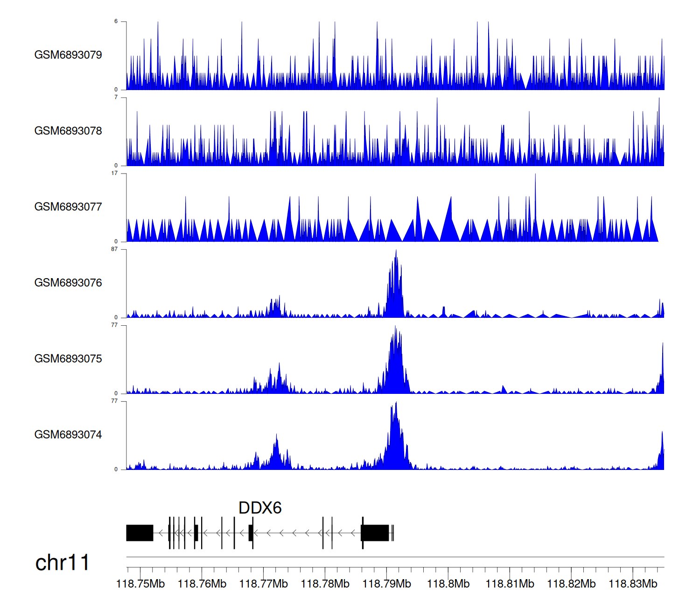Viewport: 700px width, 616px height.
Task: Click the 118.83Mb axis tick label
Action: click(x=633, y=584)
